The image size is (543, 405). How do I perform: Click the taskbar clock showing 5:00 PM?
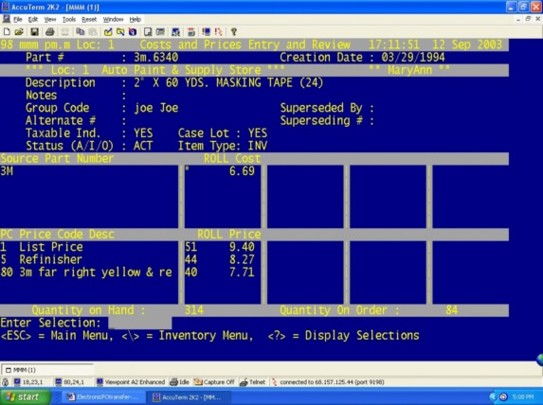(523, 397)
